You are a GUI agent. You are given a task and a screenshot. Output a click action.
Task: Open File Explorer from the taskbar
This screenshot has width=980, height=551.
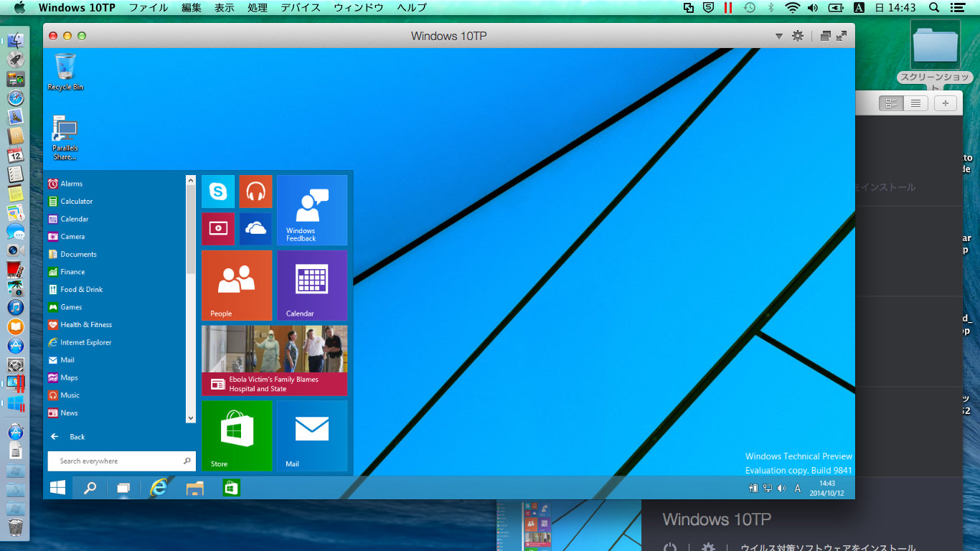click(194, 489)
